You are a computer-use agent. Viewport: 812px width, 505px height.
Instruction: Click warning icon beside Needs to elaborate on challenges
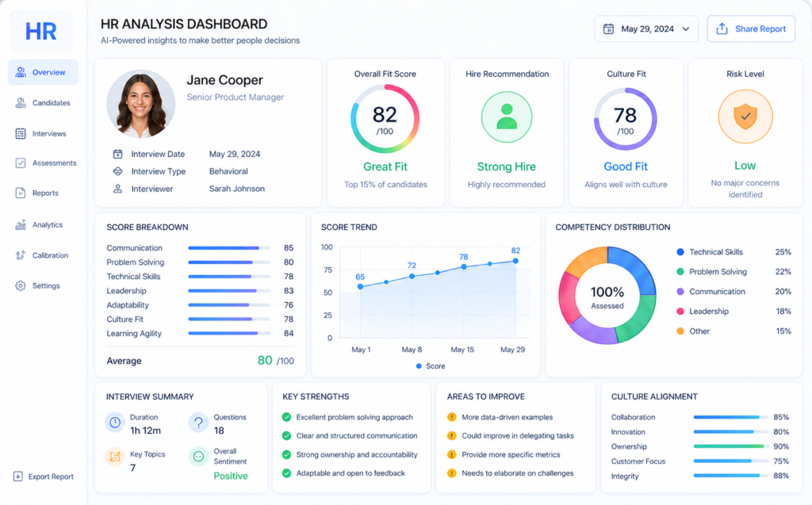click(x=451, y=473)
